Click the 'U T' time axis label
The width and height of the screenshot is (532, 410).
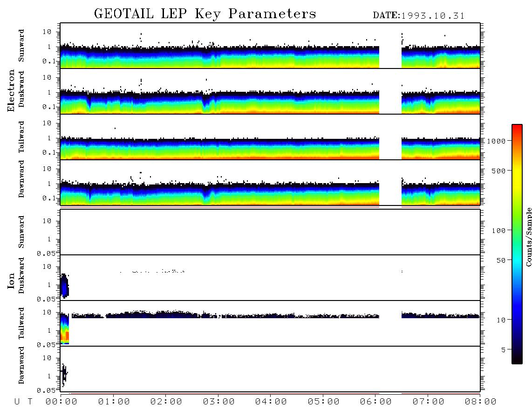(23, 402)
